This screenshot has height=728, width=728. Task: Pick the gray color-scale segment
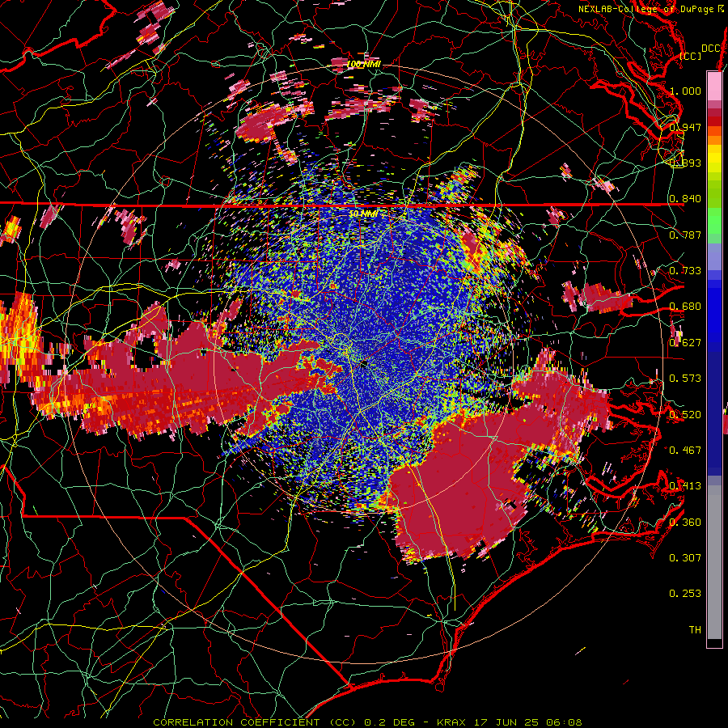click(714, 564)
